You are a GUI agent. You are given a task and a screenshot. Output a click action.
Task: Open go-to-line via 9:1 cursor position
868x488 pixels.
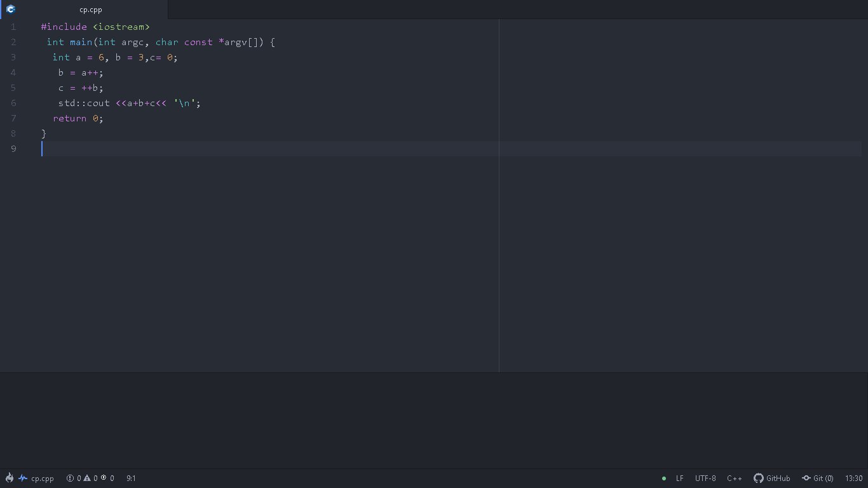131,478
